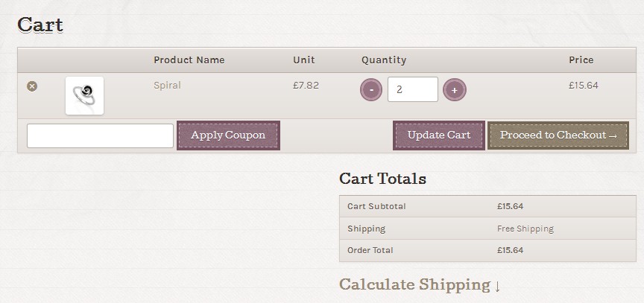Click the Free Shipping text
This screenshot has height=303, width=644.
(525, 229)
